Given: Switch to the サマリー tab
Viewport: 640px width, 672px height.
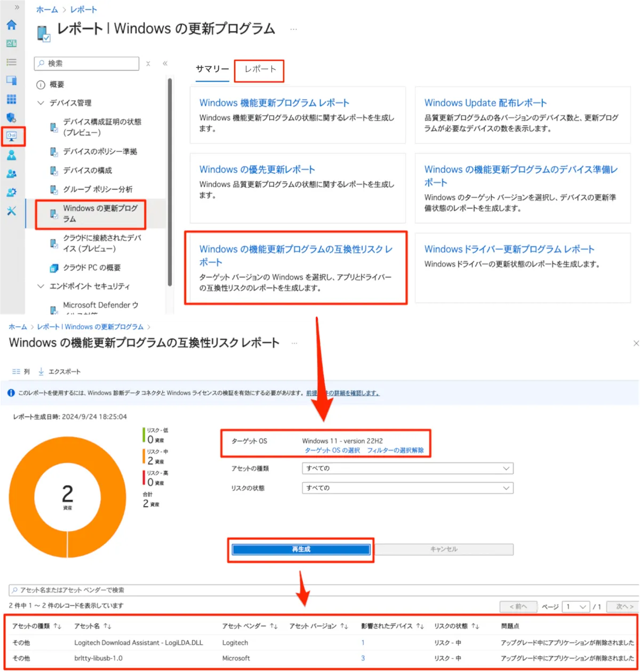Looking at the screenshot, I should pyautogui.click(x=212, y=69).
